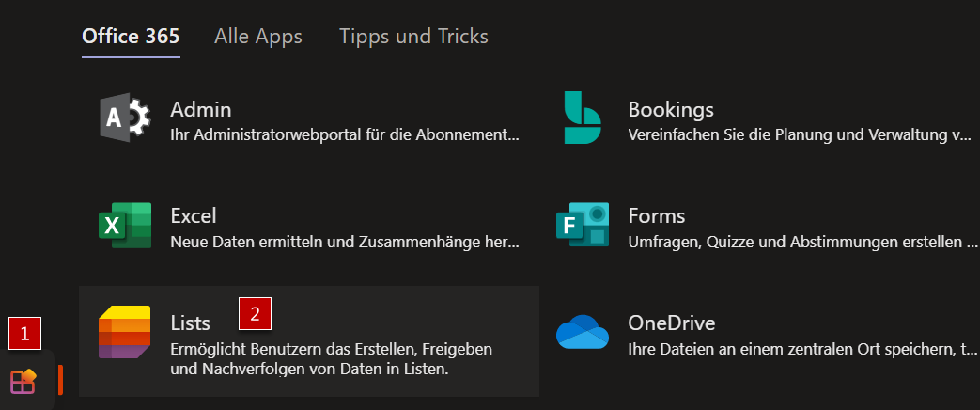This screenshot has height=410, width=980.
Task: Open the apps icon in the sidebar
Action: click(x=23, y=381)
